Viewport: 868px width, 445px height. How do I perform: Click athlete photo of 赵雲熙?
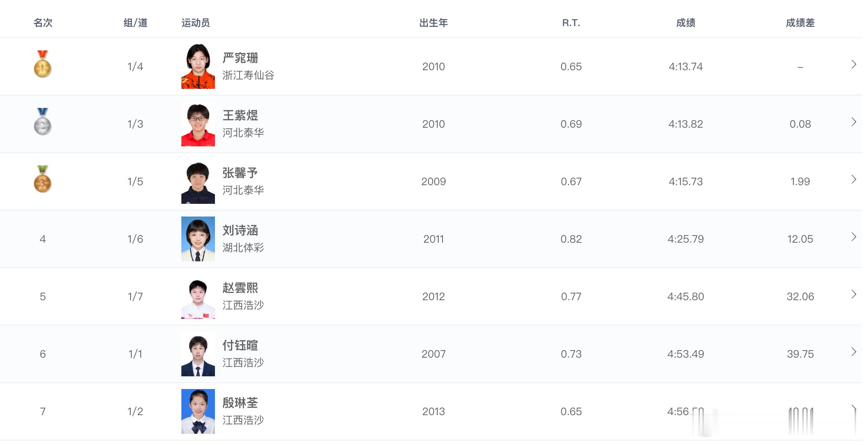pyautogui.click(x=198, y=296)
